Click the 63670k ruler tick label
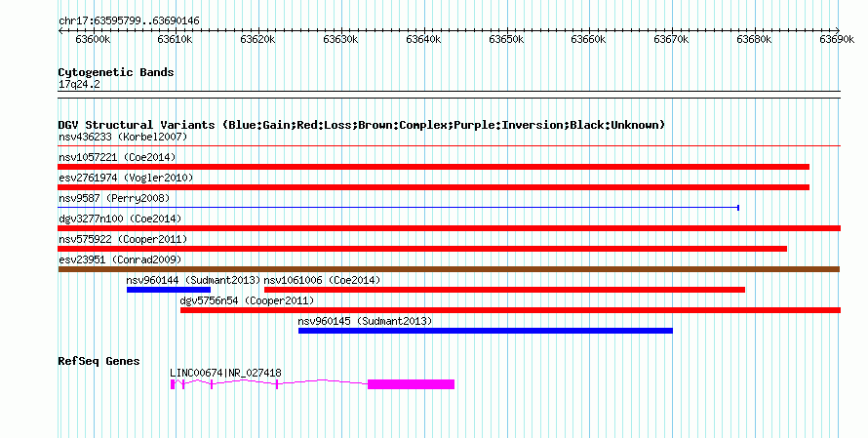868x438 pixels. coord(672,39)
